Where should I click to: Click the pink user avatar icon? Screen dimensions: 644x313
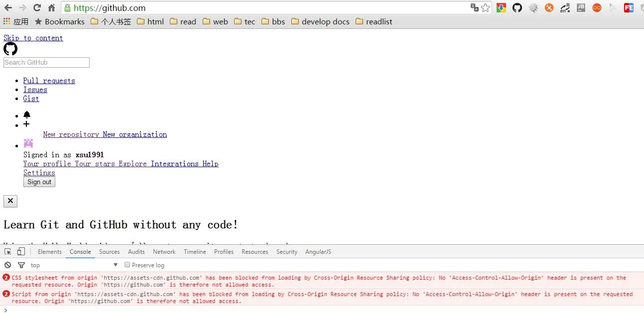click(x=28, y=143)
